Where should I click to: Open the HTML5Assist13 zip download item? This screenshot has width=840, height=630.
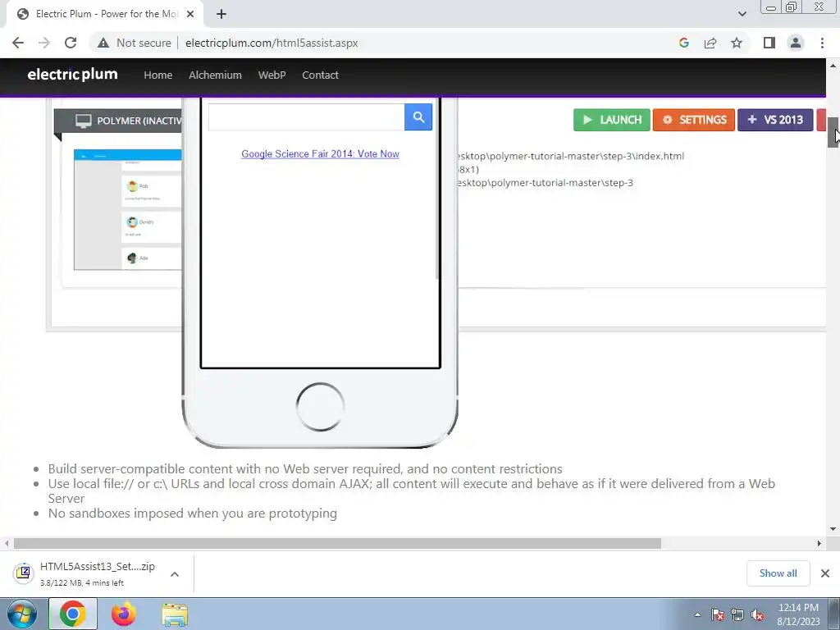click(85, 573)
